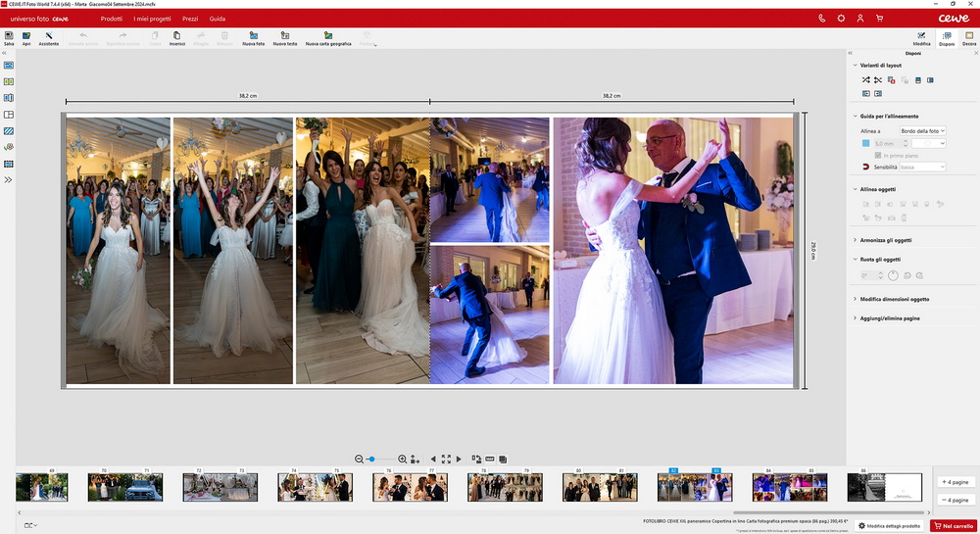This screenshot has width=980, height=534.
Task: Switch to the Disponi tab
Action: point(947,39)
